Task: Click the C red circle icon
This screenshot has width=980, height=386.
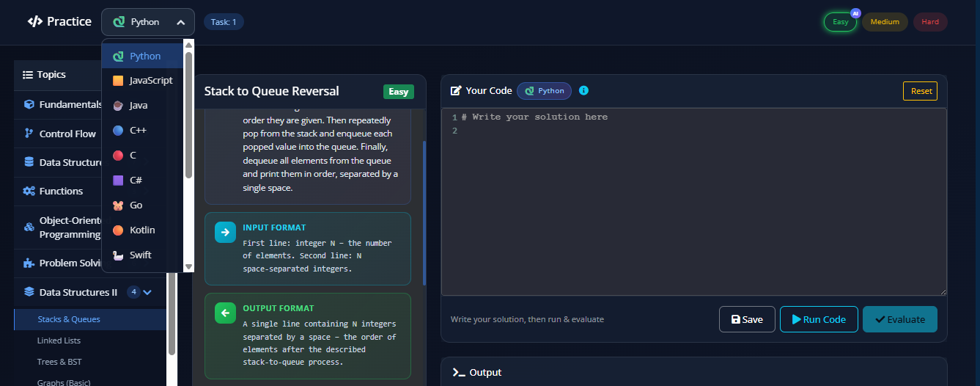Action: (x=118, y=156)
